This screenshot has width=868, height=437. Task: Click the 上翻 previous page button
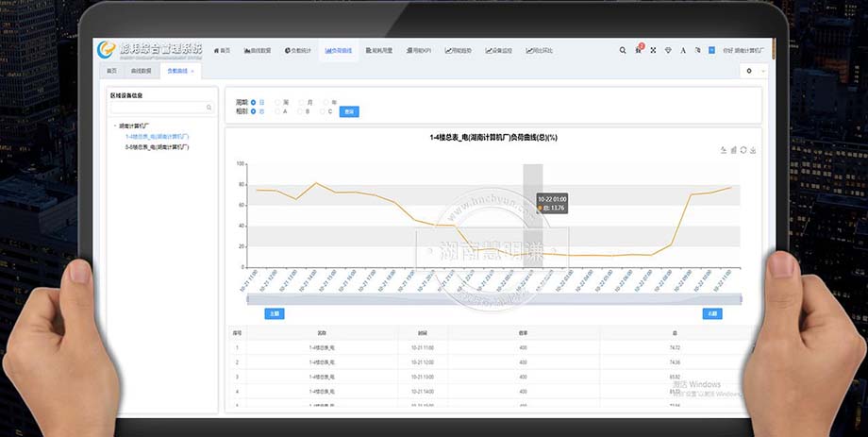tap(274, 313)
